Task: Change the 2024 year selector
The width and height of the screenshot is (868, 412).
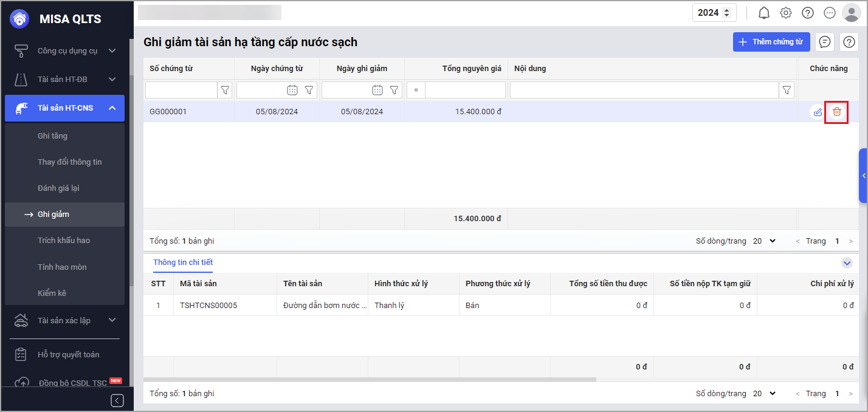Action: tap(714, 13)
